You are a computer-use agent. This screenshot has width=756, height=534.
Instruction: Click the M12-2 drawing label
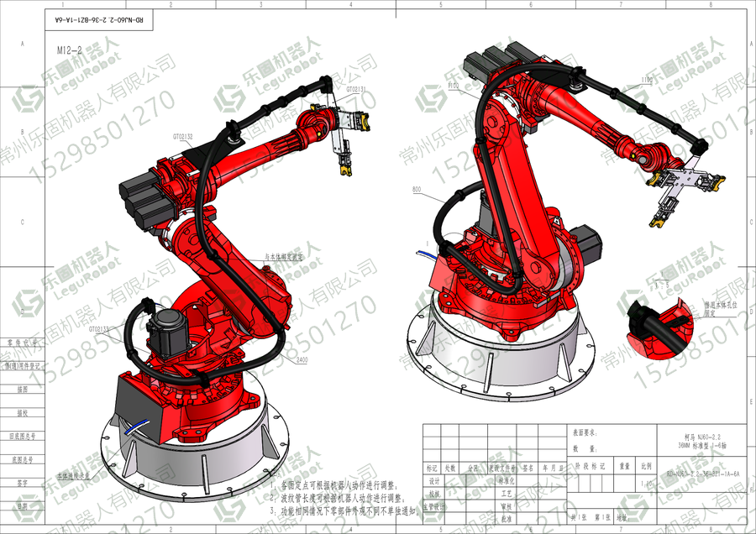(x=70, y=50)
